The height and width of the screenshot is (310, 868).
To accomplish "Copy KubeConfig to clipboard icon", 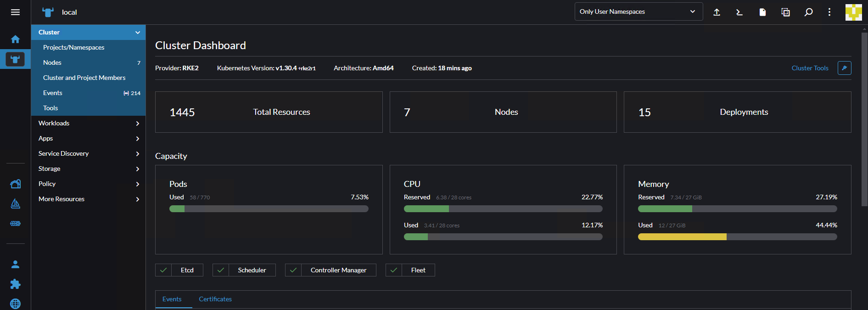I will coord(785,12).
